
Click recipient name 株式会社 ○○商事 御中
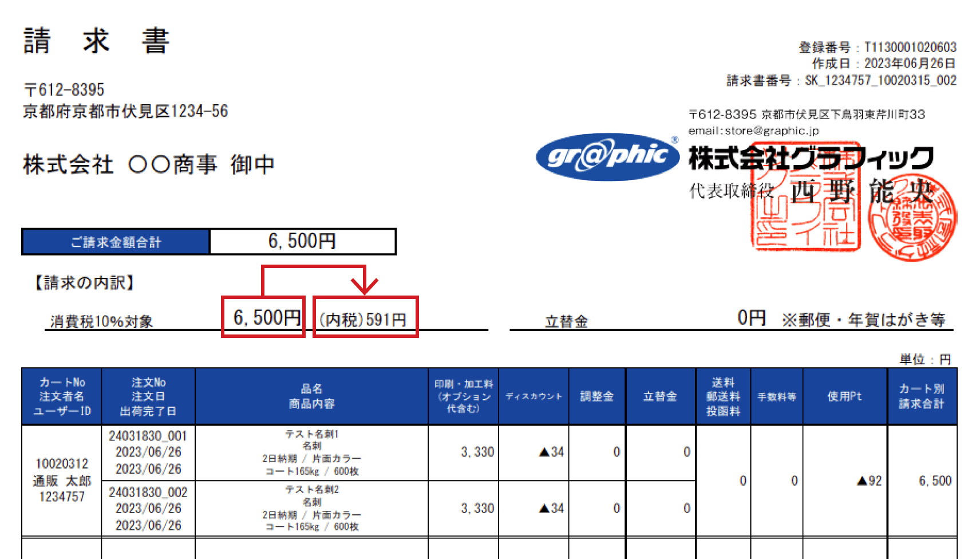tap(149, 165)
